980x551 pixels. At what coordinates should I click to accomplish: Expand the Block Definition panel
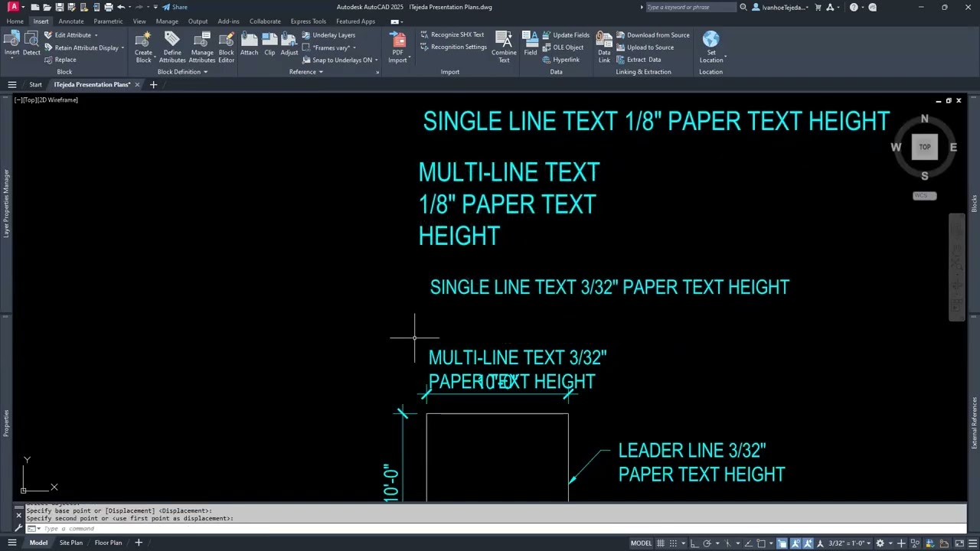click(182, 72)
